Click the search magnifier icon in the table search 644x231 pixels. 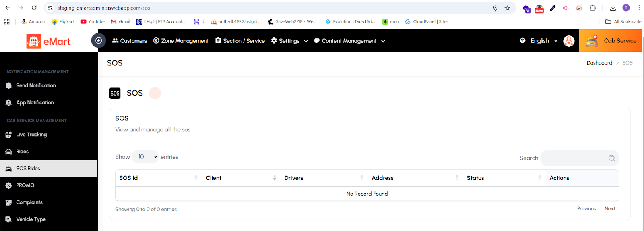click(x=611, y=158)
